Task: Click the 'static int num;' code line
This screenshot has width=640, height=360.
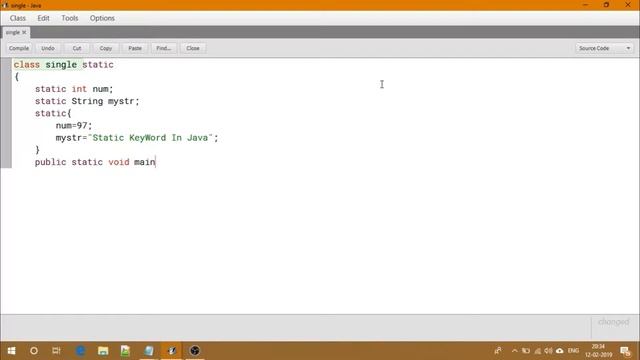Action: 74,89
